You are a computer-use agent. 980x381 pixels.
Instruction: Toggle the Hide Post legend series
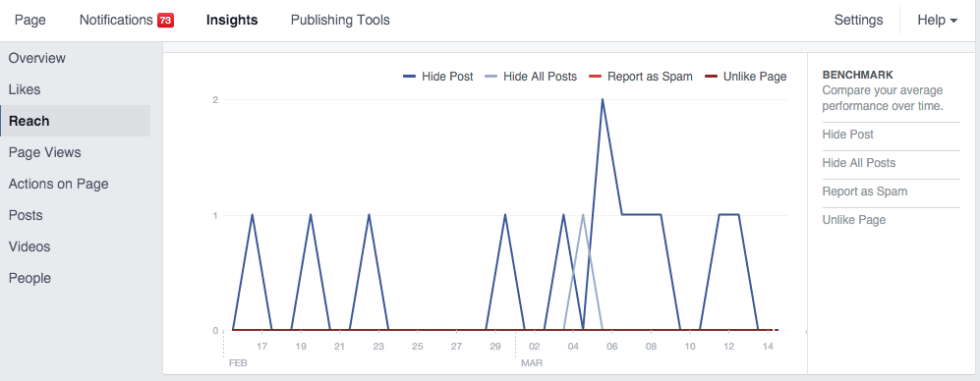[x=438, y=77]
